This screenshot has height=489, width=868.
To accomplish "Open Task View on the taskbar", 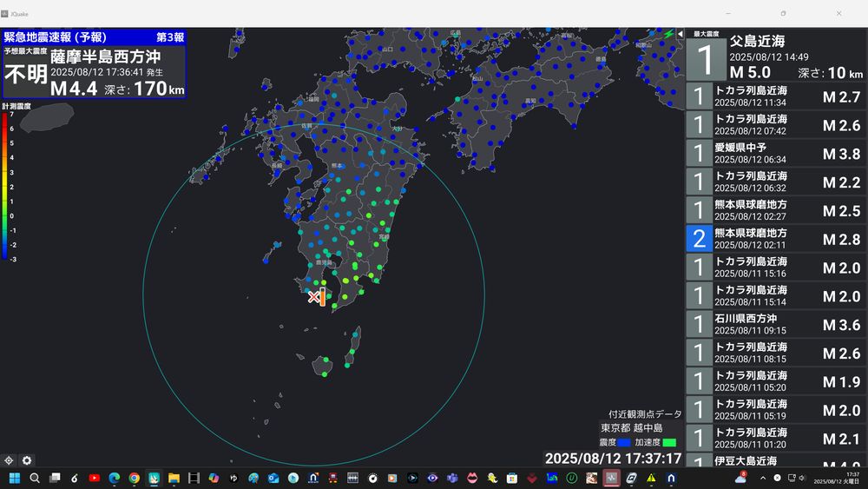I will click(x=54, y=478).
